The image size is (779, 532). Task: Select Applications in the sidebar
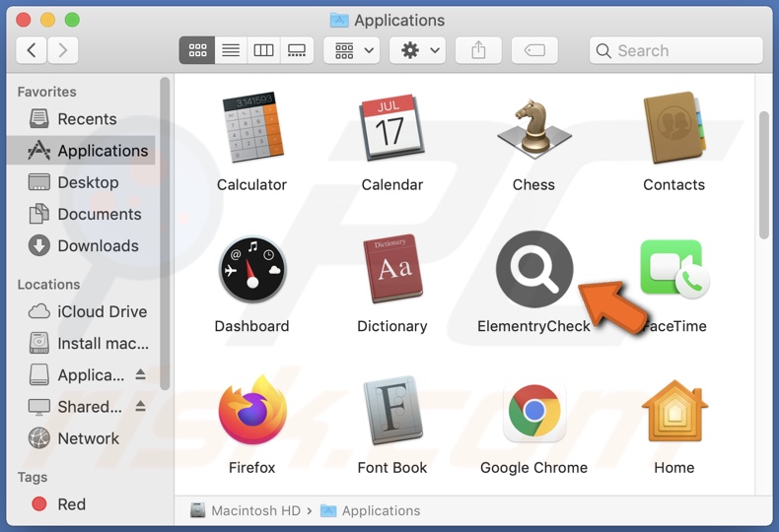(82, 151)
